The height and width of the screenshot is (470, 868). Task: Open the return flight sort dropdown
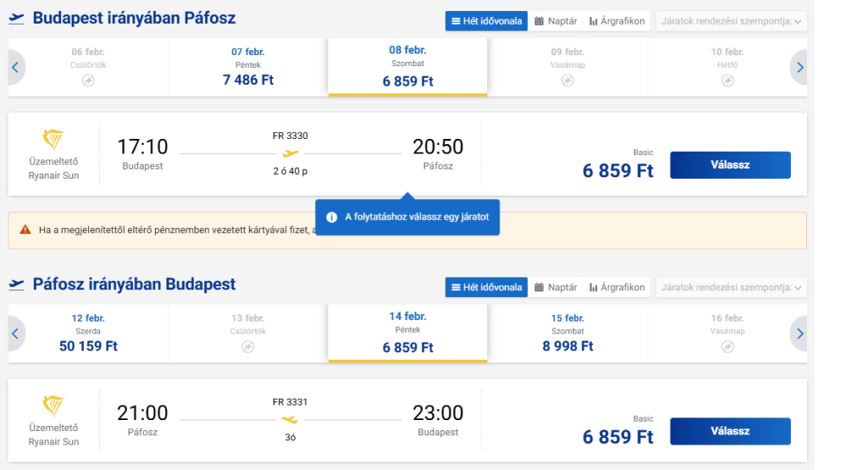[731, 287]
